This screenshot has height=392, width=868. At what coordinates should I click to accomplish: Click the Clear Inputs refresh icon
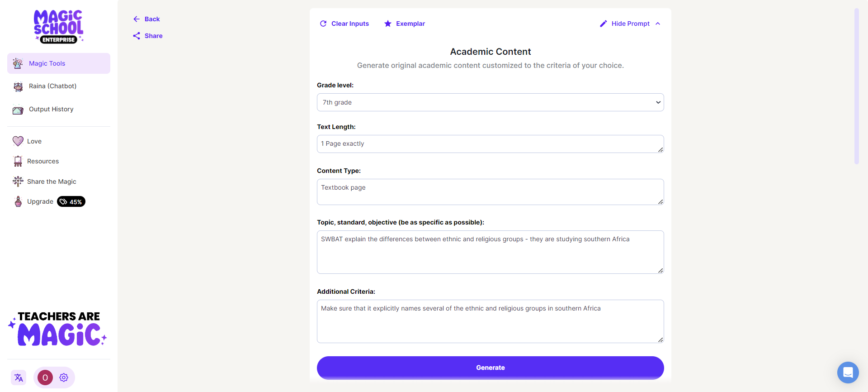click(323, 24)
